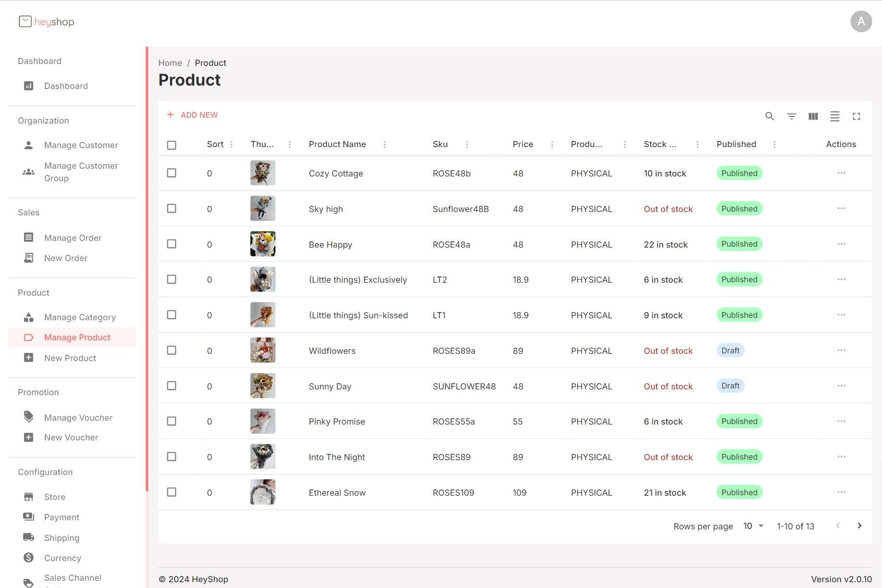Click the ADD NEW button
The image size is (882, 588).
[192, 115]
